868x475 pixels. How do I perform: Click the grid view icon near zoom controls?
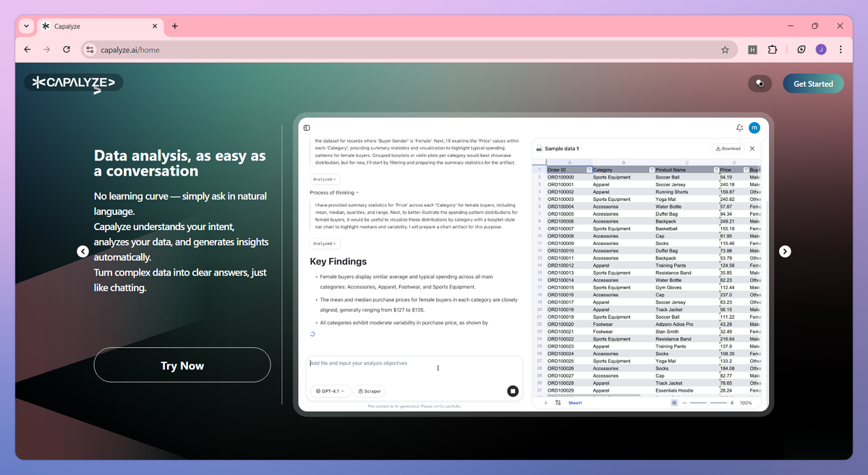(x=674, y=403)
